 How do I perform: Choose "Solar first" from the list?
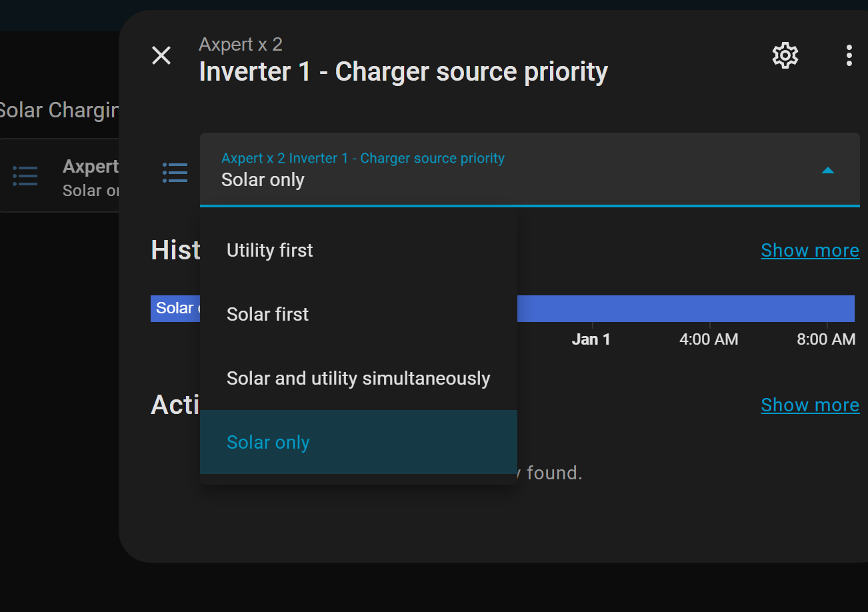tap(268, 315)
